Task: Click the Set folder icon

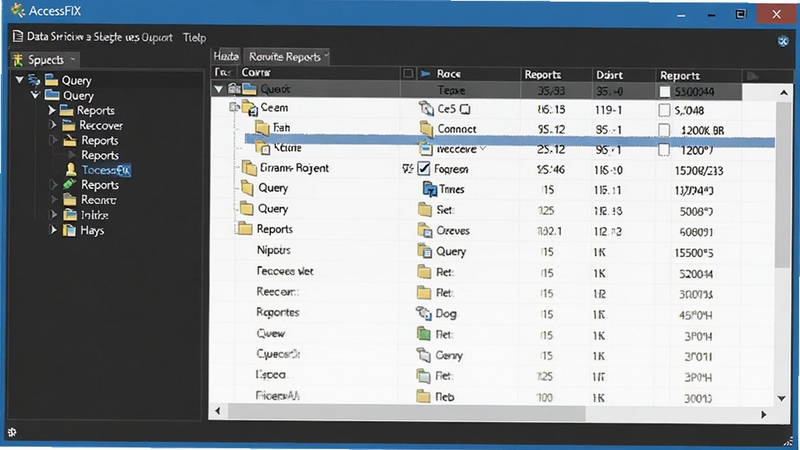Action: 424,210
